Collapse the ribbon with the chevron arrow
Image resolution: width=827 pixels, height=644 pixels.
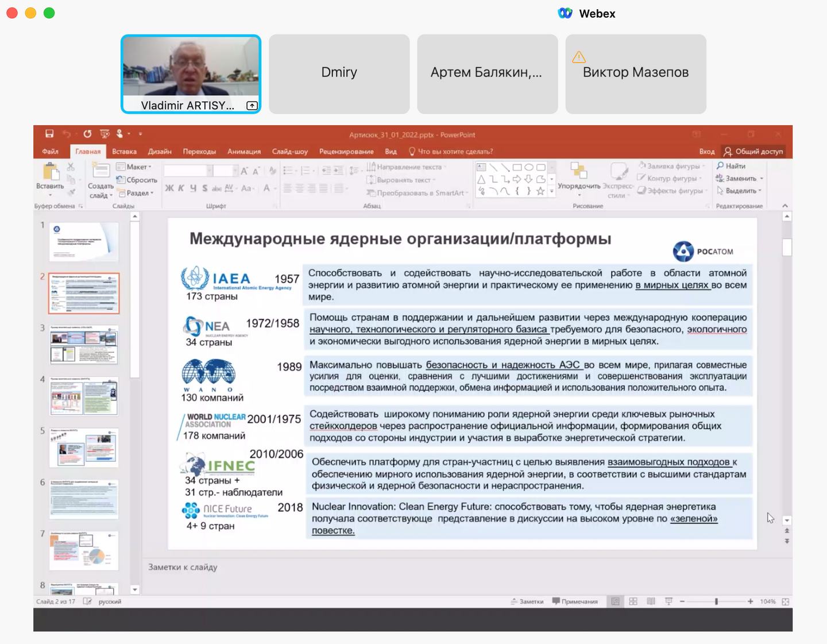click(785, 206)
